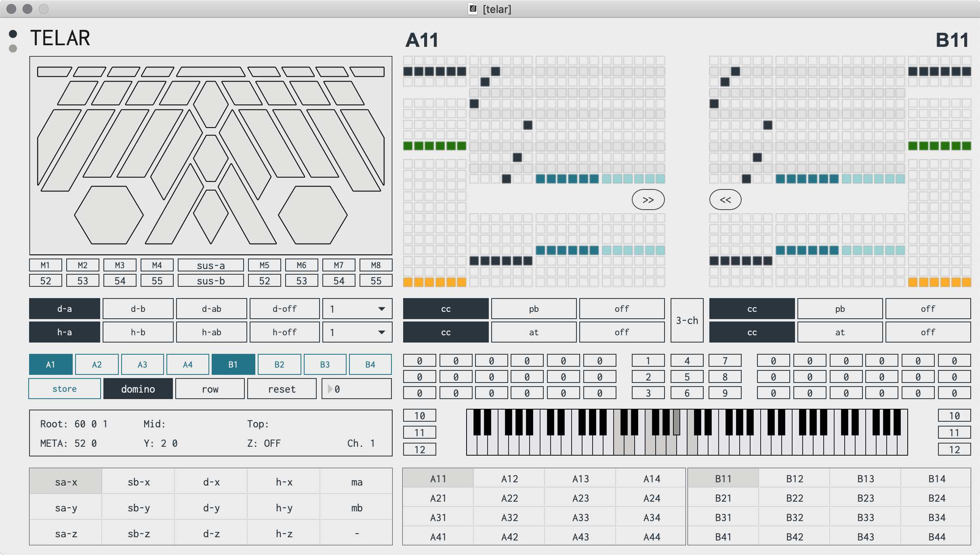Click the gray dot below the dark dot
Screen dimensions: 980x555
coord(13,48)
